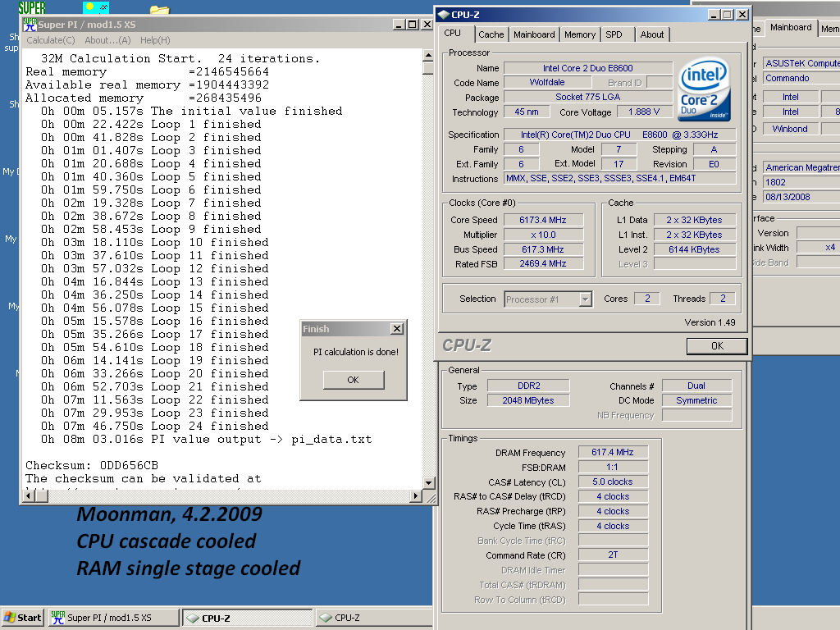Select the first CPU-Z taskbar button
This screenshot has height=630, width=840.
(247, 618)
